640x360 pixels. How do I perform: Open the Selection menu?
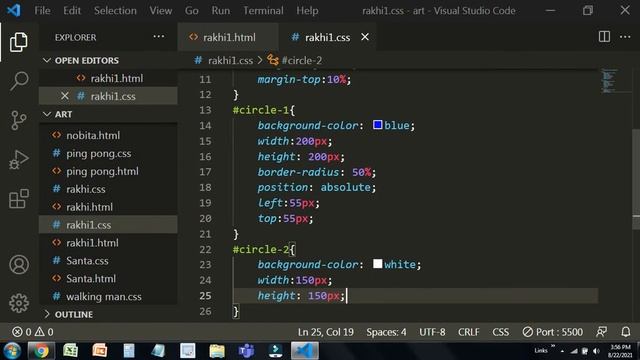click(115, 10)
